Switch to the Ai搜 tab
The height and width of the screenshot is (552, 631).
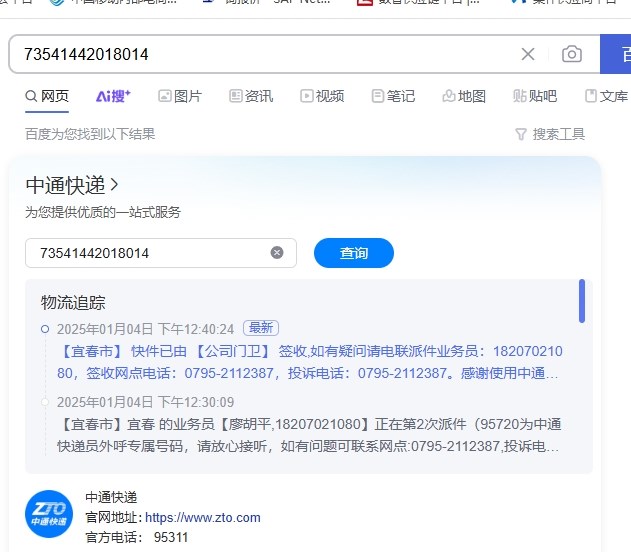tap(113, 96)
